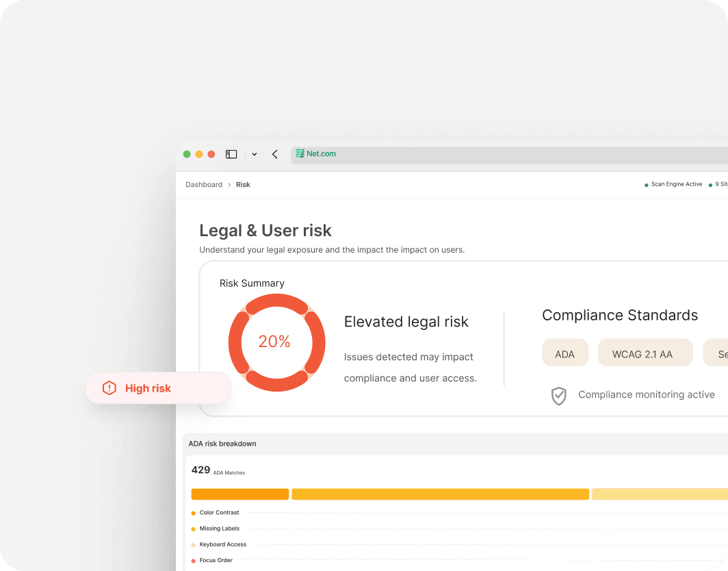728x571 pixels.
Task: Click the amber Missing Labels bar segment
Action: click(x=440, y=494)
